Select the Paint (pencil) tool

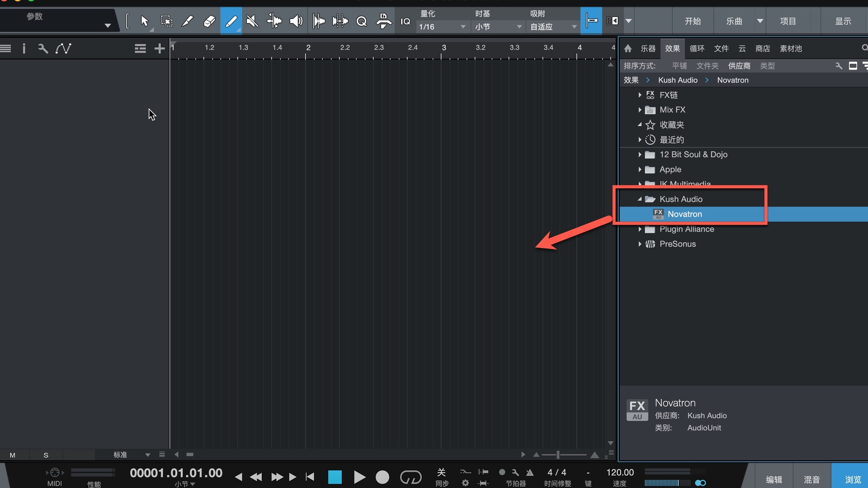click(x=231, y=21)
